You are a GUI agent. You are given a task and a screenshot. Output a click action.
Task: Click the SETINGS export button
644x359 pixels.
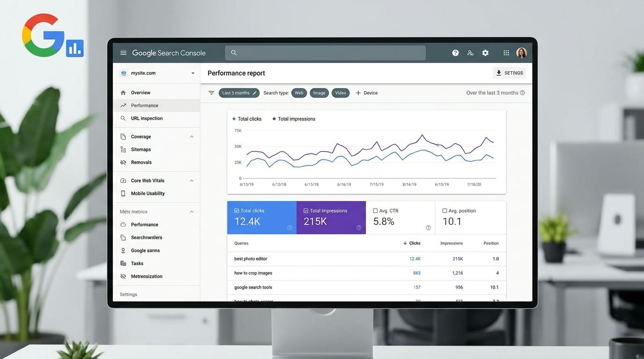point(509,73)
